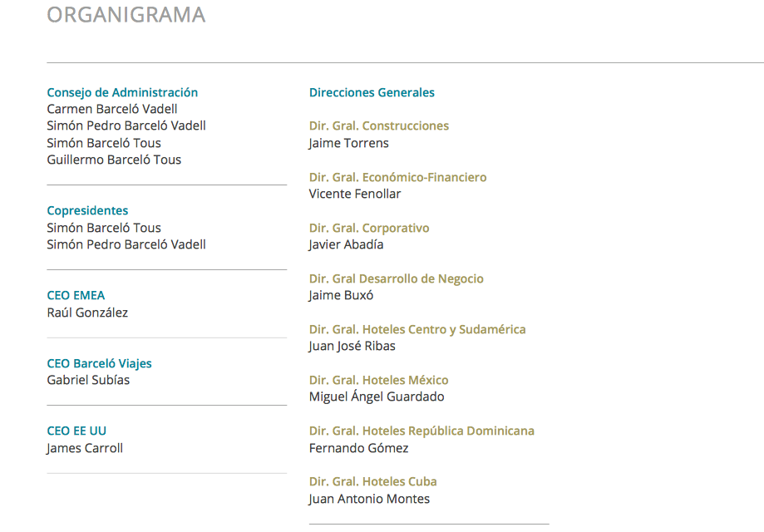Select the Copresidentes heading
Screen dimensions: 764x532
coord(87,211)
